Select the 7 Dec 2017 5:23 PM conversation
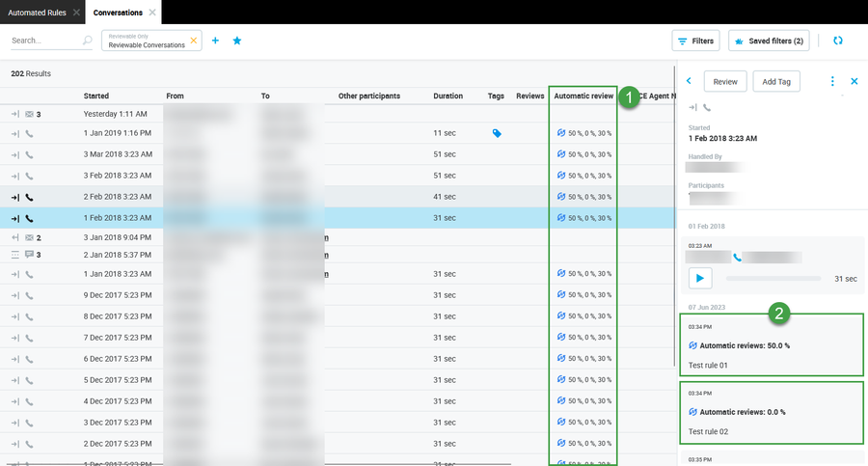The height and width of the screenshot is (466, 868). pyautogui.click(x=338, y=338)
